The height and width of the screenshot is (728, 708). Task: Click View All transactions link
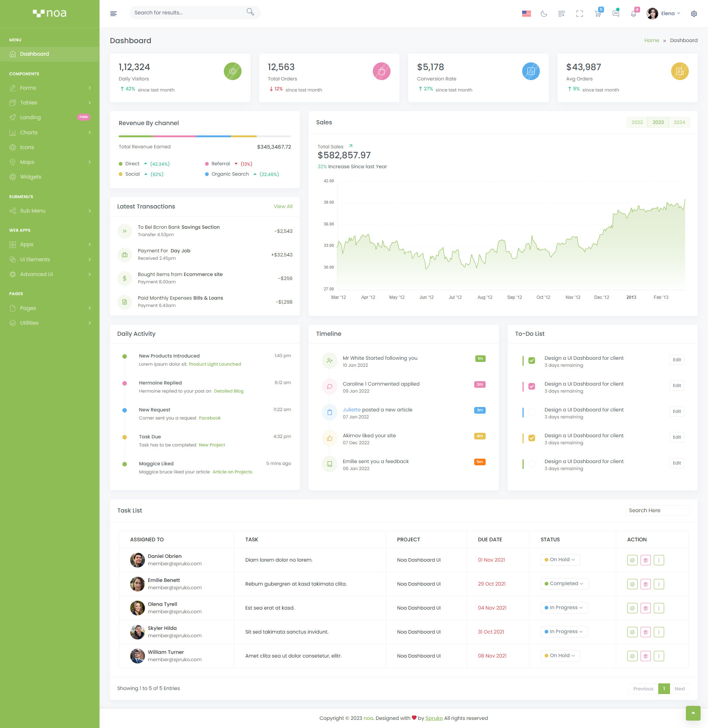pos(282,207)
